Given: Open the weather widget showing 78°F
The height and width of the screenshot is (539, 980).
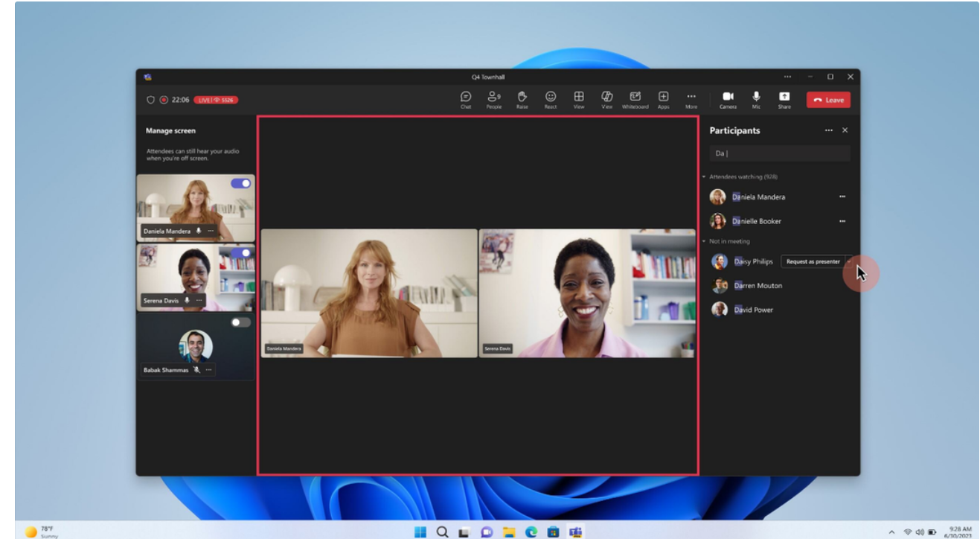Looking at the screenshot, I should (x=42, y=532).
